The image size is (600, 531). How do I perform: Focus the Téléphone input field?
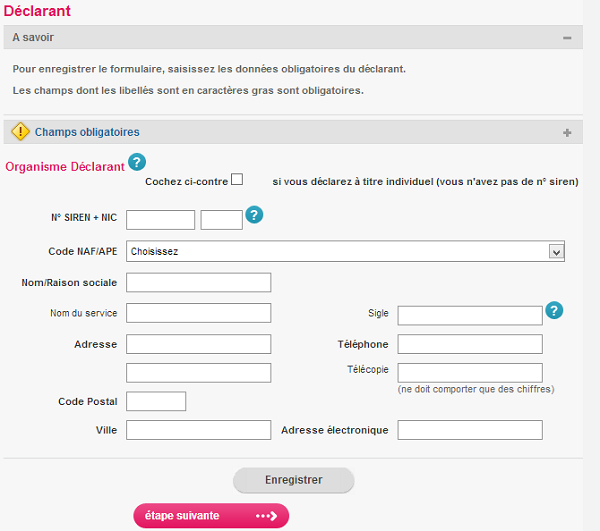pos(469,344)
